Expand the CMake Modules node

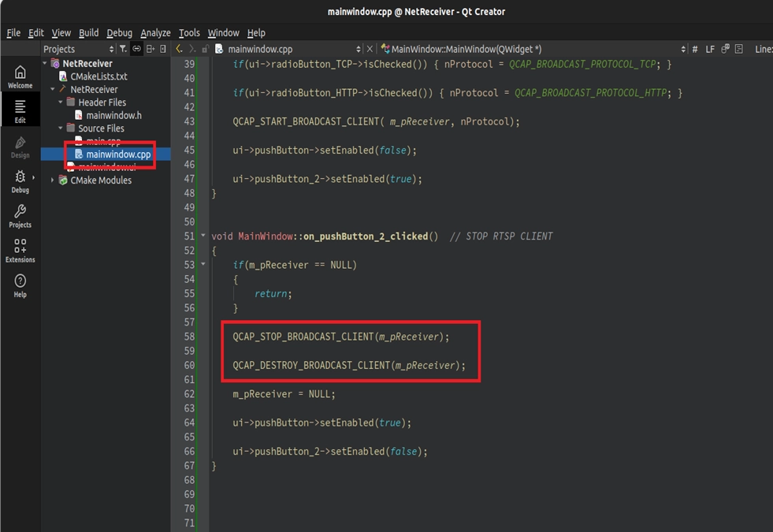[53, 180]
